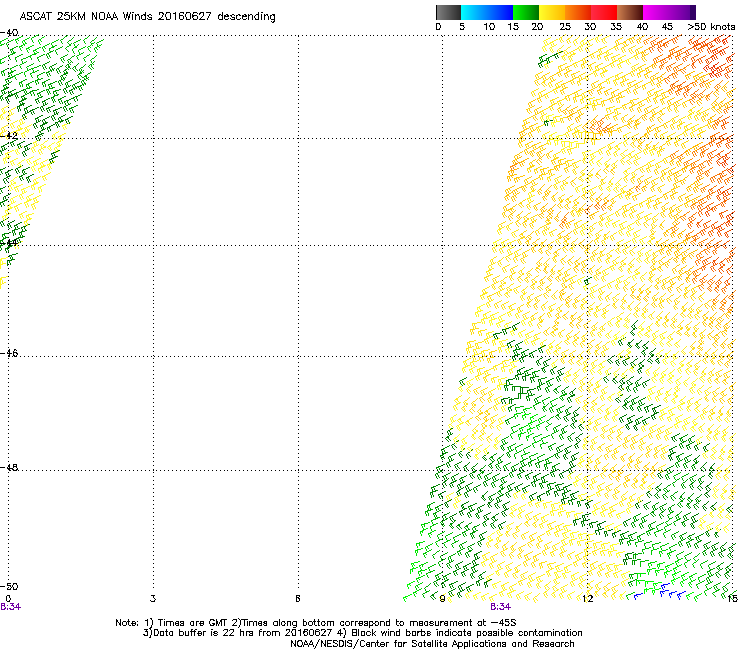Click the '20' label under the color bar
740x650 pixels.
(537, 27)
